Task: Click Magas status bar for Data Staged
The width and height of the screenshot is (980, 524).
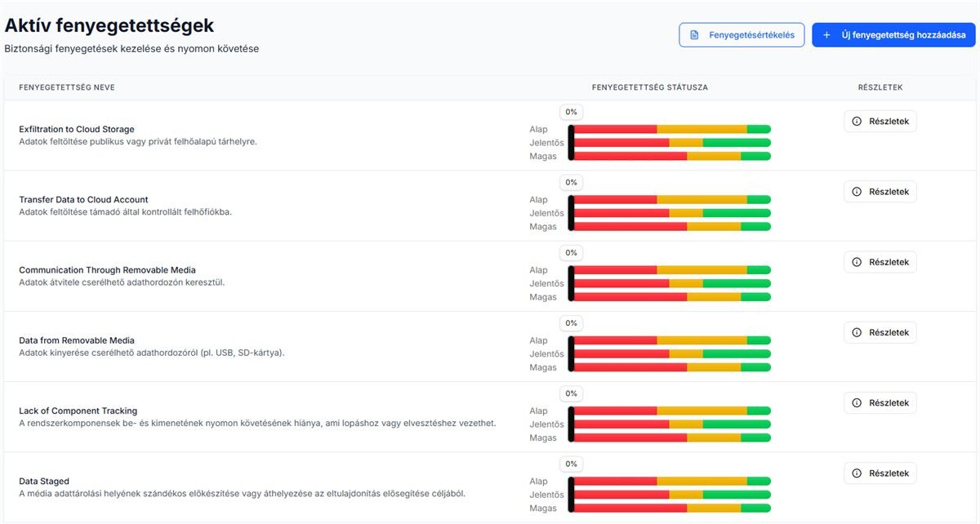Action: click(671, 508)
